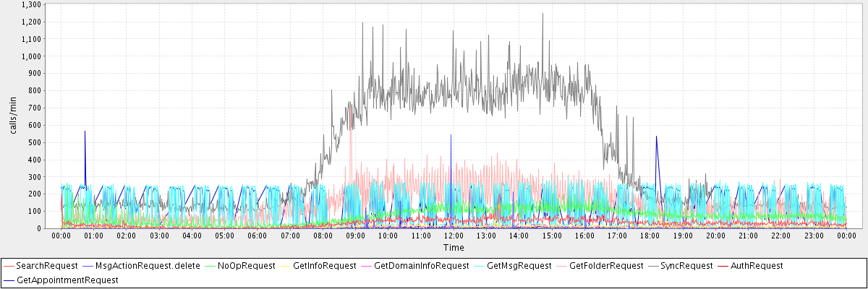This screenshot has height=289, width=868.
Task: Click the tallest gray SyncRequest peak
Action: 542,14
